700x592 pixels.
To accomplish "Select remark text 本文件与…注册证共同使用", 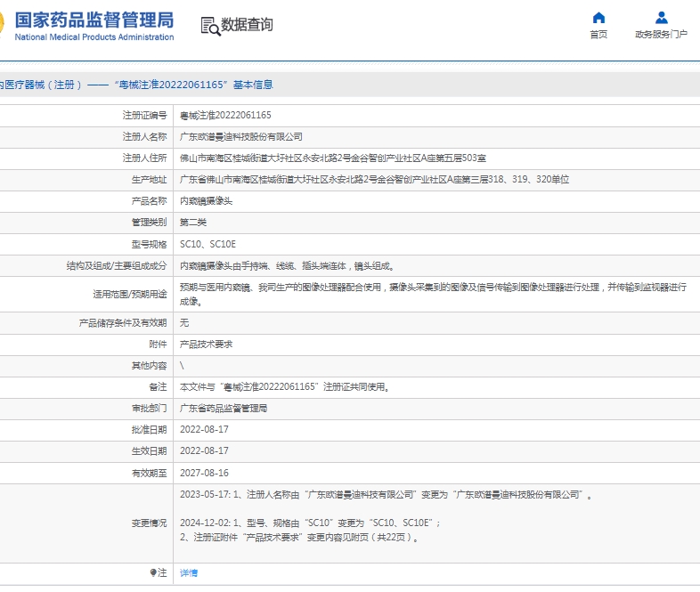I will click(284, 386).
